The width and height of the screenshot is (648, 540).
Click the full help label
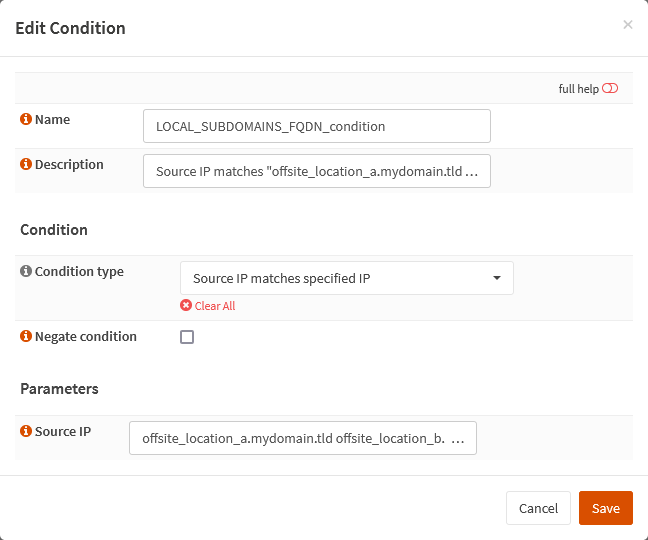tap(578, 89)
